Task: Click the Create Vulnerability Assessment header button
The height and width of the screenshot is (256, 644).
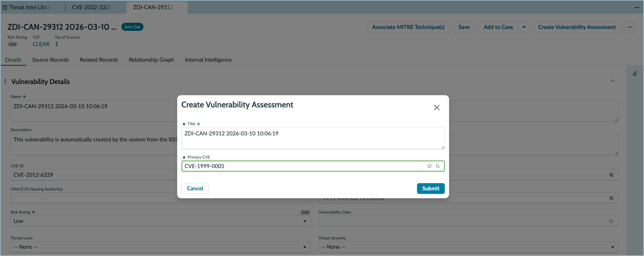Action: click(577, 27)
